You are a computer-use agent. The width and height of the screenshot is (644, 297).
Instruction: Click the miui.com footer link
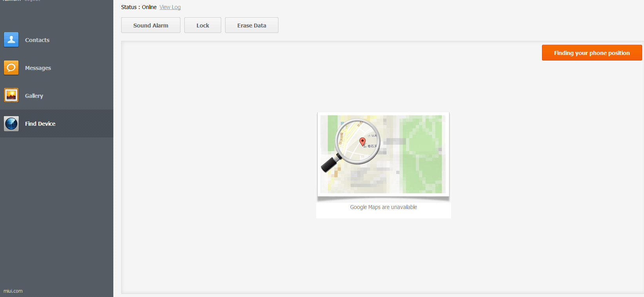(13, 291)
